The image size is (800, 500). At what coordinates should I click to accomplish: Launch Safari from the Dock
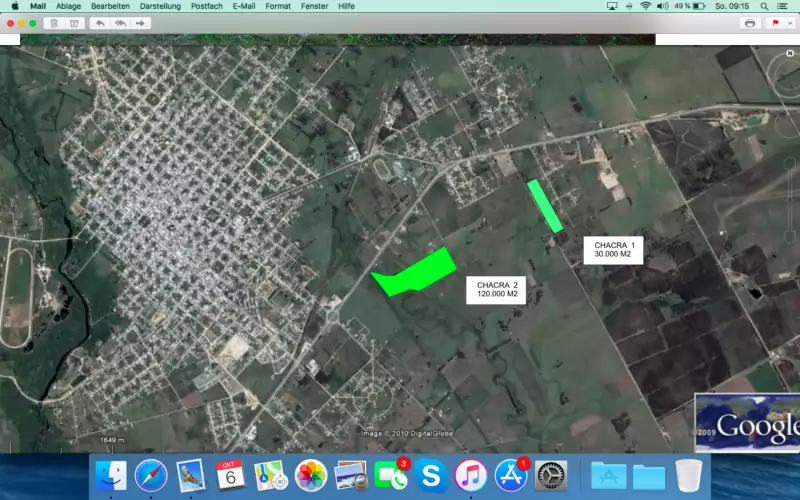[151, 474]
